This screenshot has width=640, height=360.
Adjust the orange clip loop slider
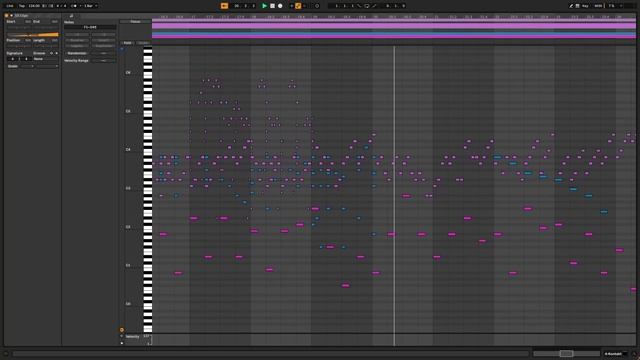pos(32,35)
